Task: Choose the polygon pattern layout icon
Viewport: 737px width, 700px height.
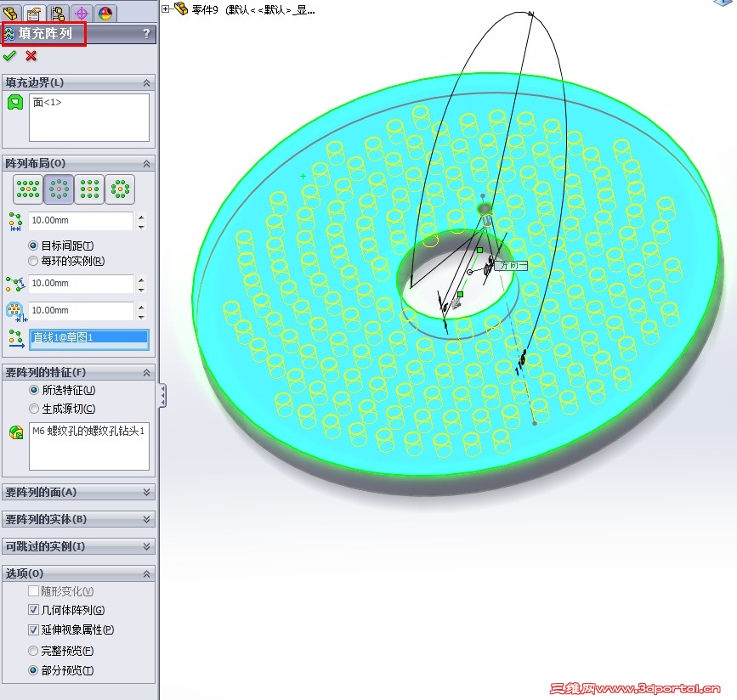Action: (x=120, y=189)
